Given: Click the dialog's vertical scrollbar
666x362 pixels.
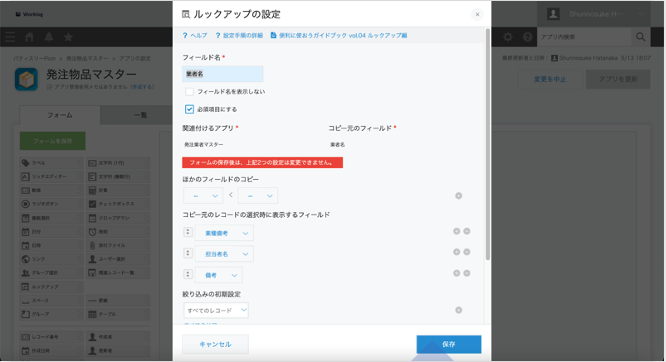Looking at the screenshot, I should pos(488,144).
